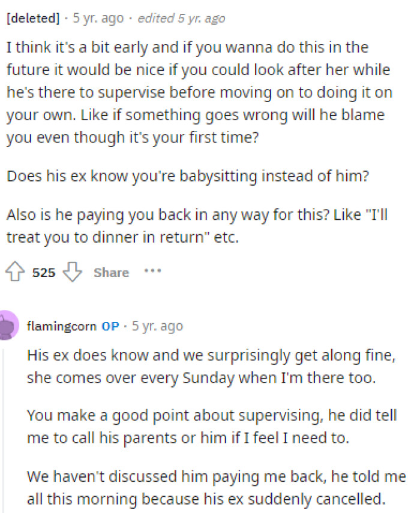Screen dimensions: 420x513
Task: Click the downvote arrow beside Share
Action: tap(72, 273)
